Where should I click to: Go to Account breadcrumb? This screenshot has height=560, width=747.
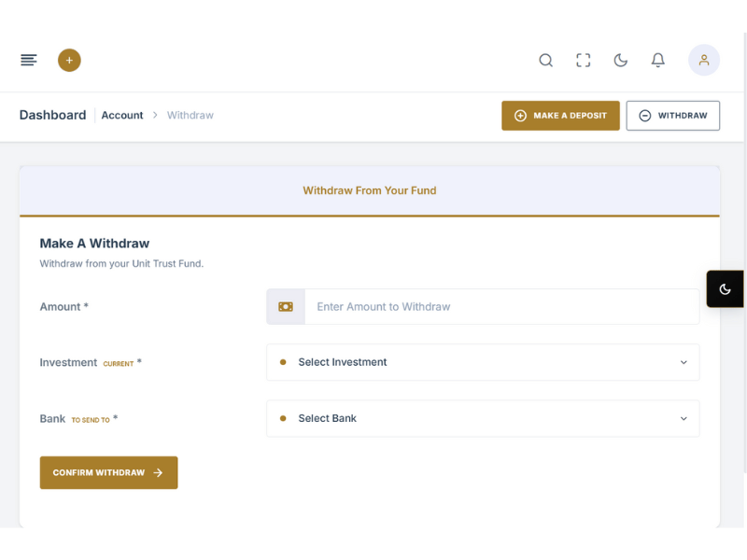pos(122,116)
